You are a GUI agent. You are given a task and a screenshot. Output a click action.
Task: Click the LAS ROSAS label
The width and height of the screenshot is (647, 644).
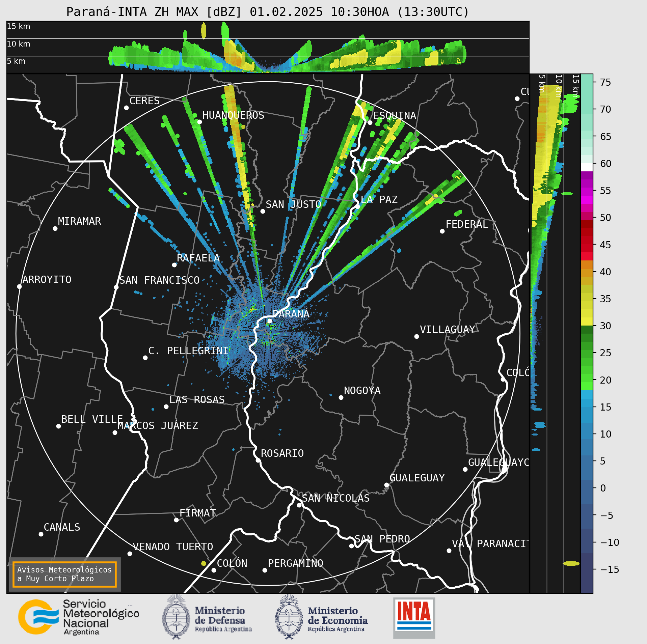tap(197, 399)
